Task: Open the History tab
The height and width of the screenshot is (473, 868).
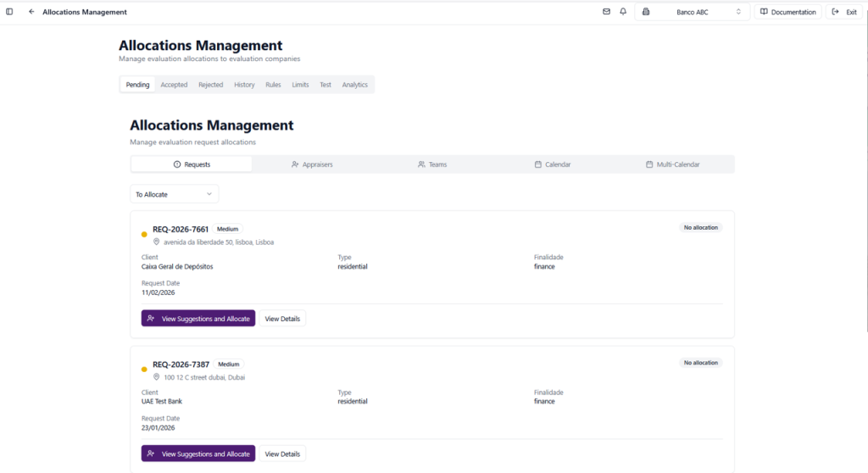Action: pos(244,85)
